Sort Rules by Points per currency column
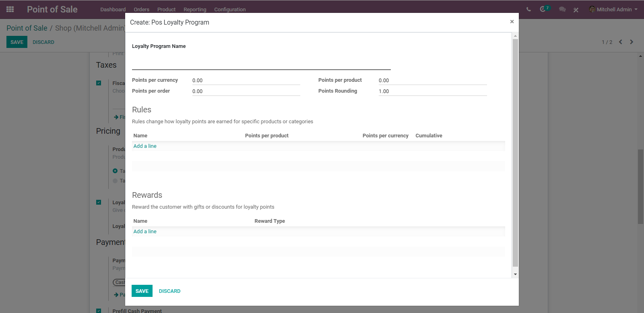Viewport: 644px width, 313px height. pyautogui.click(x=385, y=136)
